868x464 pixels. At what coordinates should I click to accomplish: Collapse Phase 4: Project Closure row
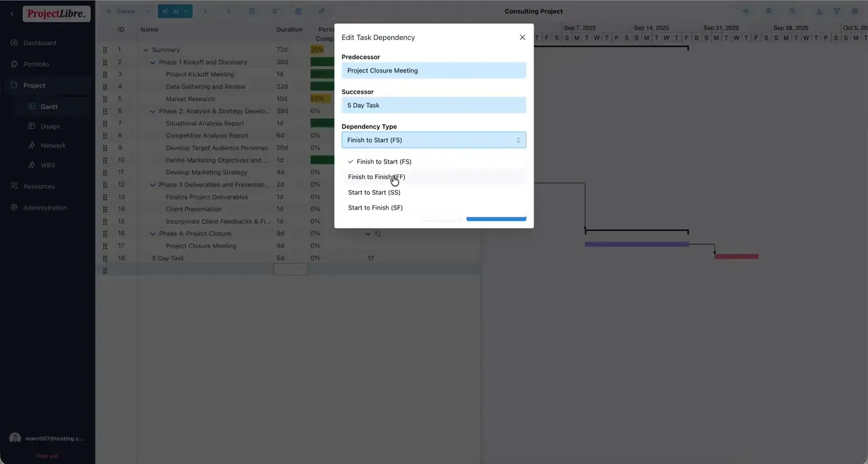[153, 234]
